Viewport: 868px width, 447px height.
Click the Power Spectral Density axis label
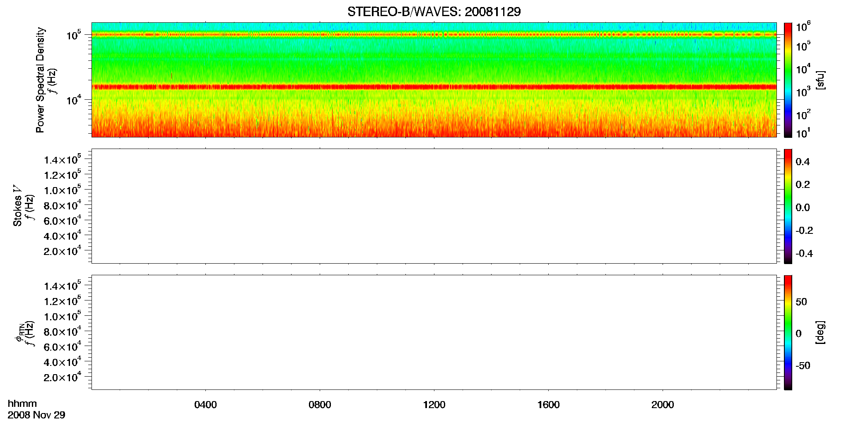point(40,80)
